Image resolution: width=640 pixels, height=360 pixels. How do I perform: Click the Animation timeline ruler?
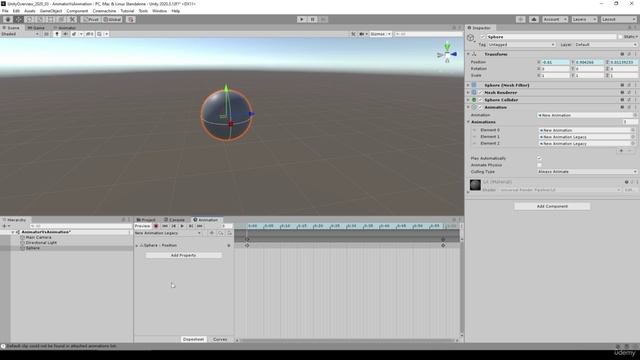click(x=347, y=226)
